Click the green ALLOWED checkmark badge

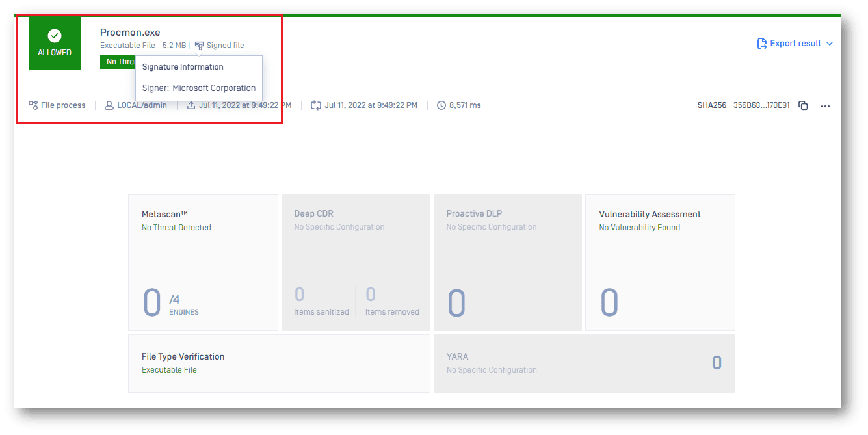click(x=55, y=43)
